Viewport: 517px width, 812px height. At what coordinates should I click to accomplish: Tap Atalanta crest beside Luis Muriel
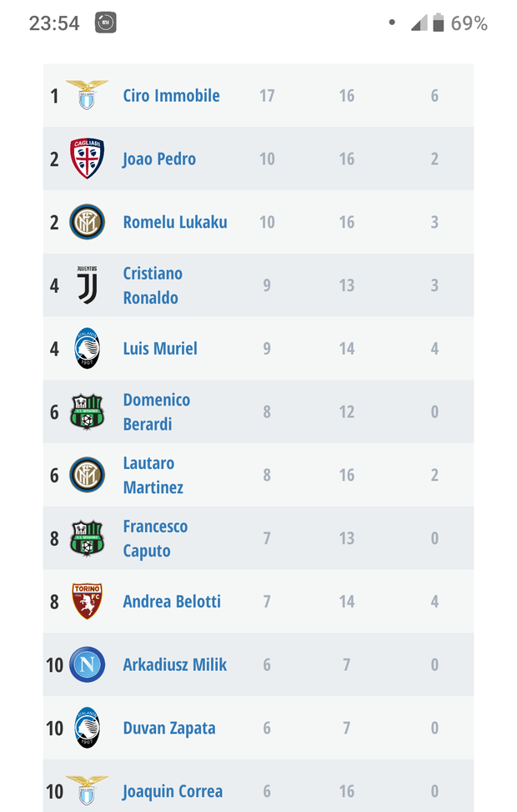point(87,349)
